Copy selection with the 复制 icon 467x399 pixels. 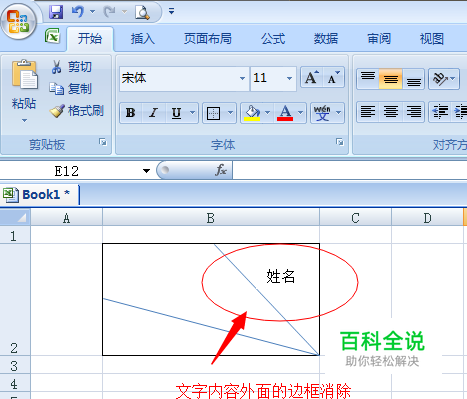tap(56, 89)
